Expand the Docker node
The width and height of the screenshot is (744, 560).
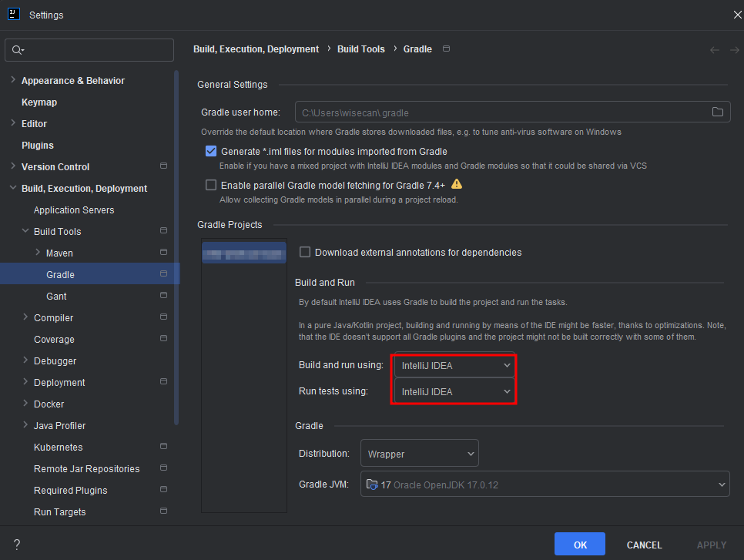(x=25, y=404)
